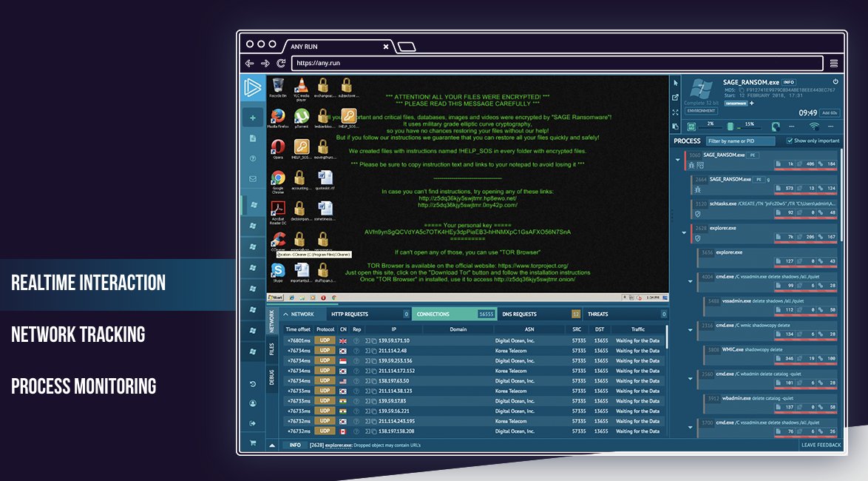Image resolution: width=868 pixels, height=481 pixels.
Task: Open the user profile icon in the sidebar
Action: pos(252,403)
